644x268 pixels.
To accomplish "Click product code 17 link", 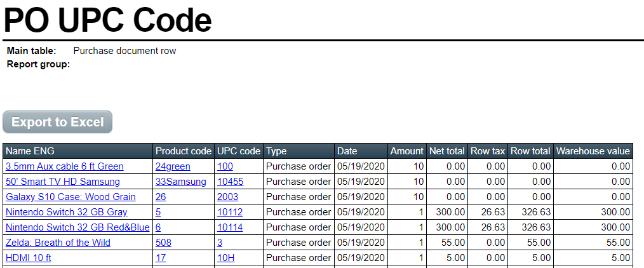I will pyautogui.click(x=161, y=257).
